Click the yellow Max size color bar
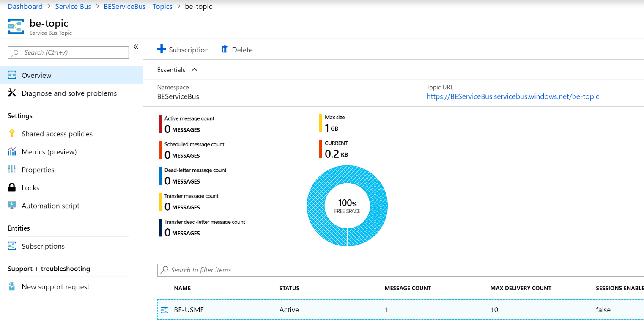This screenshot has height=330, width=644. 321,123
